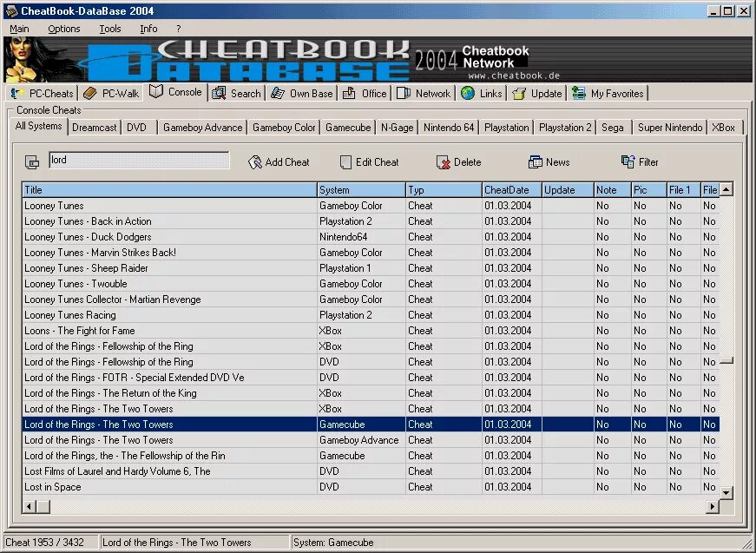
Task: Switch to the XBox system tab
Action: pyautogui.click(x=724, y=128)
